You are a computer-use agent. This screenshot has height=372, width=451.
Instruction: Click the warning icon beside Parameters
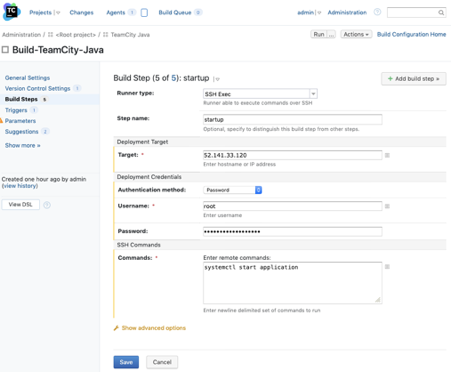pyautogui.click(x=1, y=121)
